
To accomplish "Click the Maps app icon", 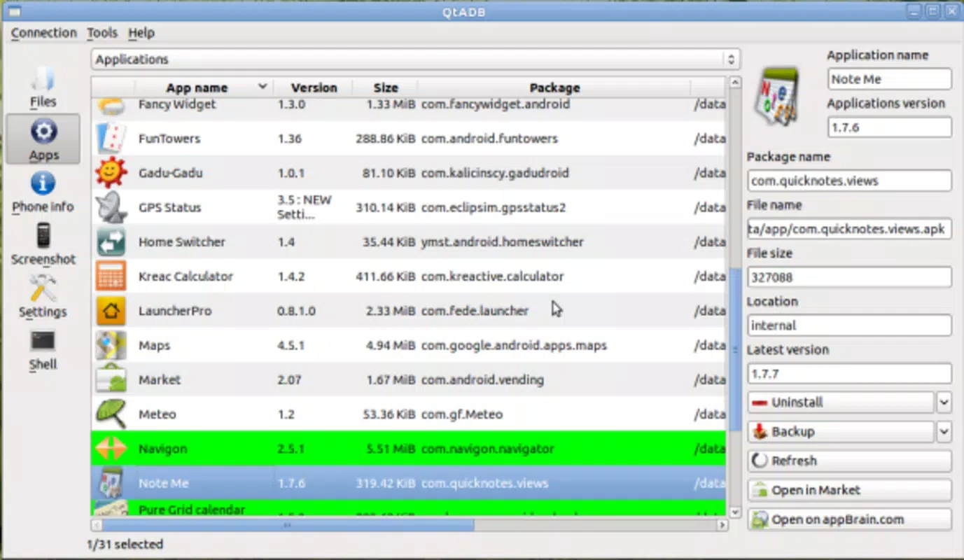I will (x=111, y=345).
